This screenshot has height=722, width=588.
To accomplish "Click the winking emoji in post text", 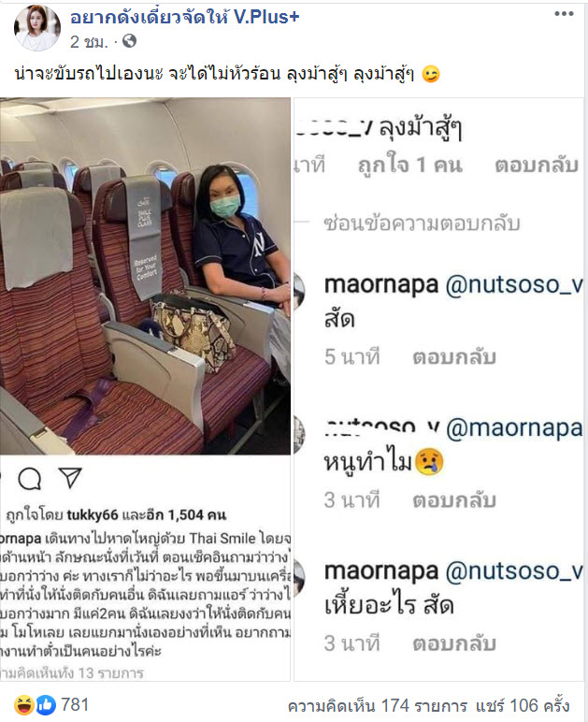I will click(x=431, y=74).
